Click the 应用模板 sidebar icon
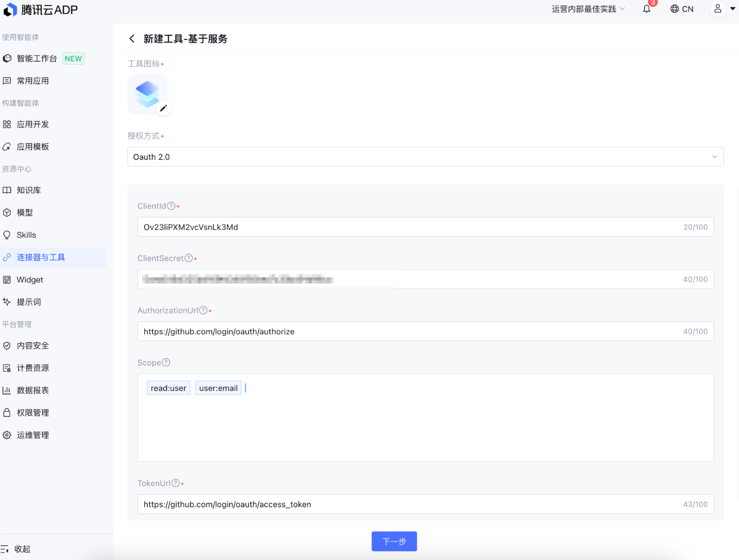This screenshot has width=739, height=560. (x=7, y=147)
